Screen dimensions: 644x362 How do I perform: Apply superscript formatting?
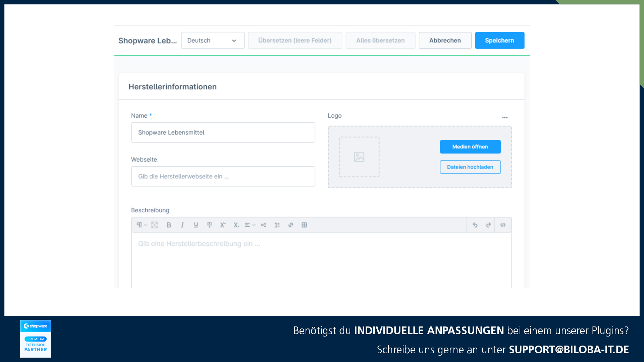[x=223, y=225]
